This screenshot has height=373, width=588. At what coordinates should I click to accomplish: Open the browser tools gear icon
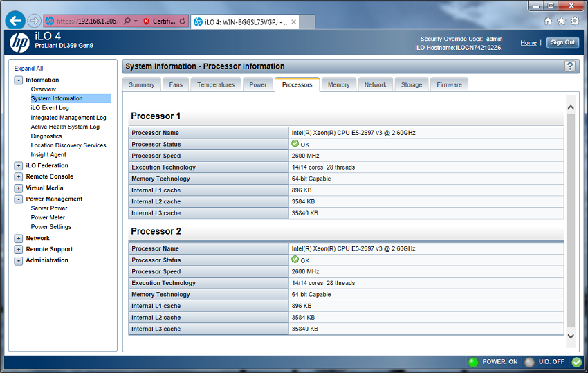pos(575,21)
